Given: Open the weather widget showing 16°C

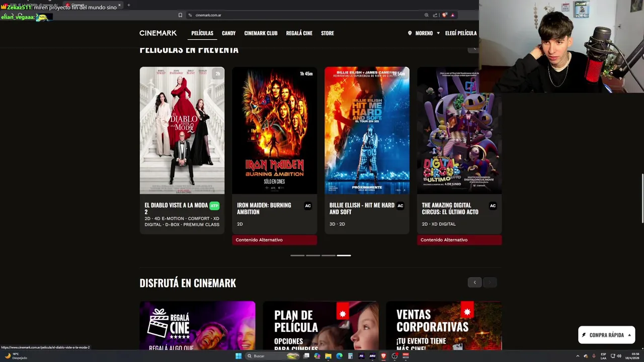Looking at the screenshot, I should click(x=15, y=356).
